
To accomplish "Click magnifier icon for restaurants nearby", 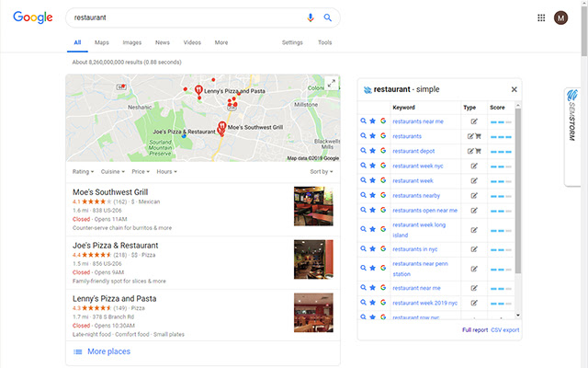I will 363,195.
